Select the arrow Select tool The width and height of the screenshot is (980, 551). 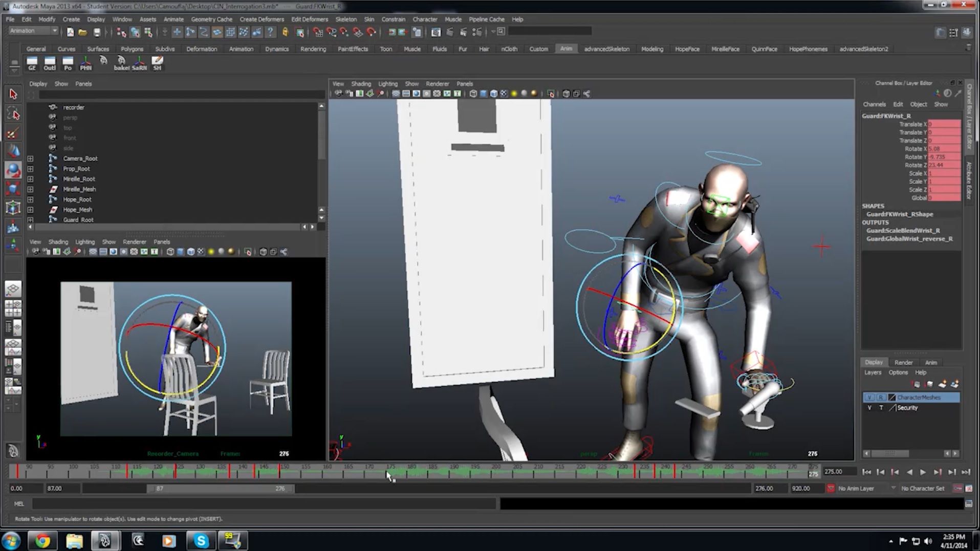pos(13,94)
